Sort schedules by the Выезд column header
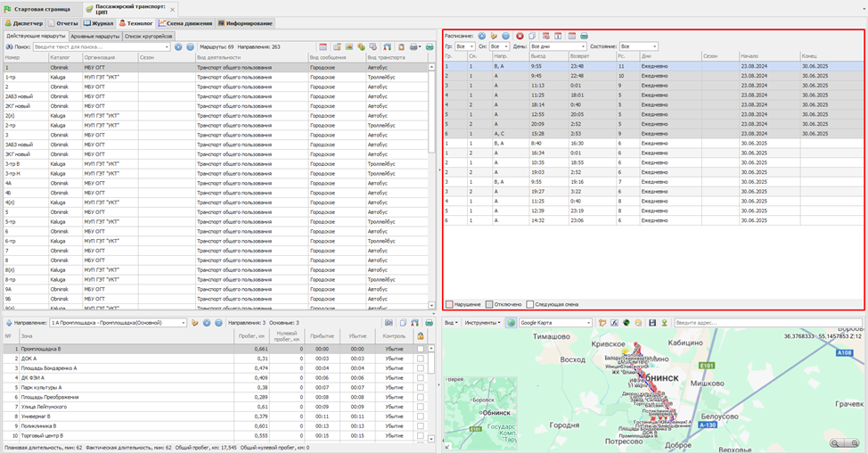Image resolution: width=868 pixels, height=454 pixels. pos(549,56)
